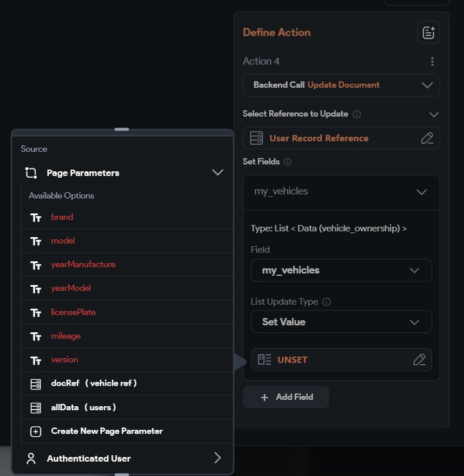Collapse the my_vehicles field section header
Screen dimensions: 464x476
[421, 192]
